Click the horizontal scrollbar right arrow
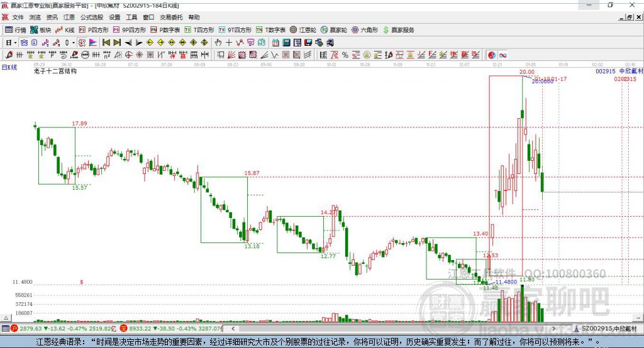644x348 pixels. tap(553, 329)
